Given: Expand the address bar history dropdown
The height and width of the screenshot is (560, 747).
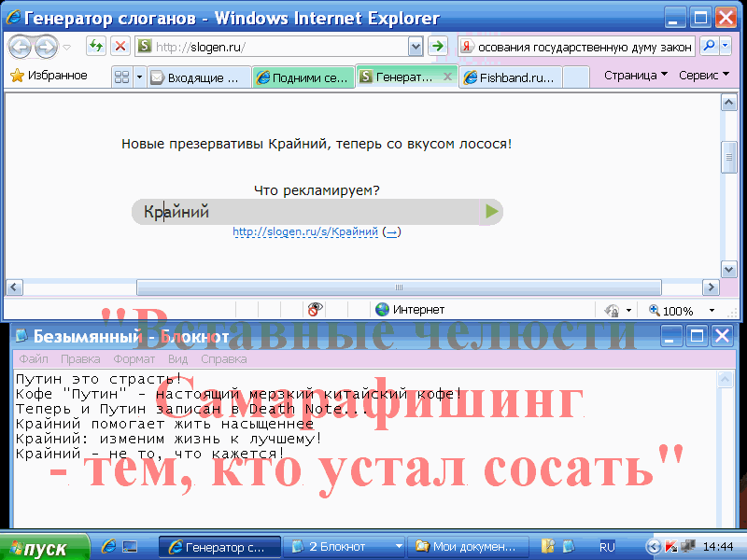Looking at the screenshot, I should [x=416, y=47].
